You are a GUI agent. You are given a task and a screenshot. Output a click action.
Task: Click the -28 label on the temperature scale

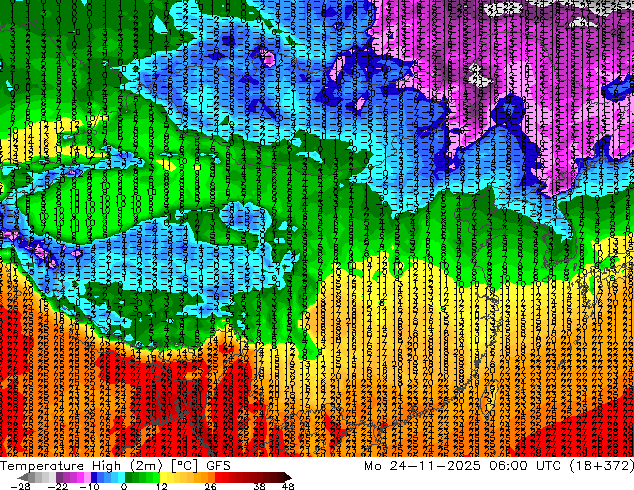click(20, 487)
